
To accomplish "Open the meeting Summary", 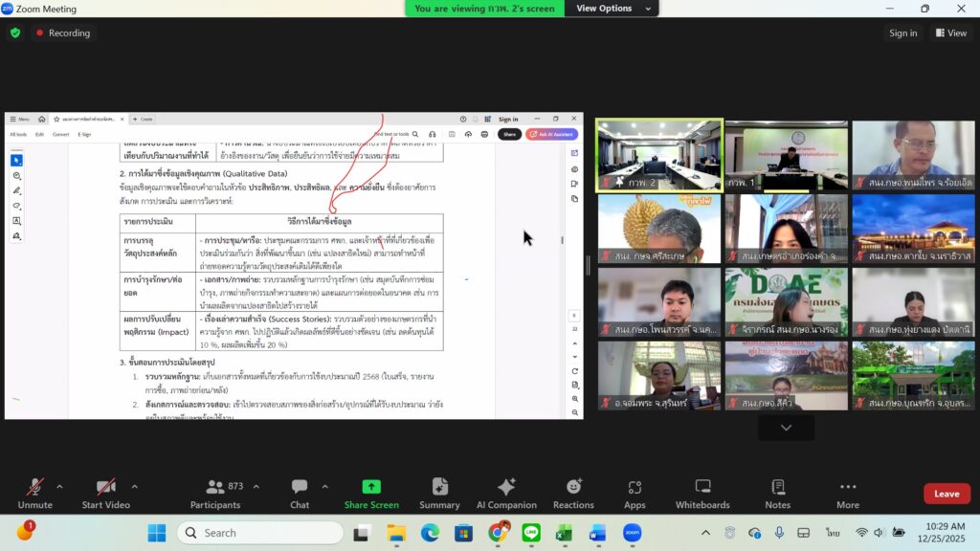I will click(439, 494).
